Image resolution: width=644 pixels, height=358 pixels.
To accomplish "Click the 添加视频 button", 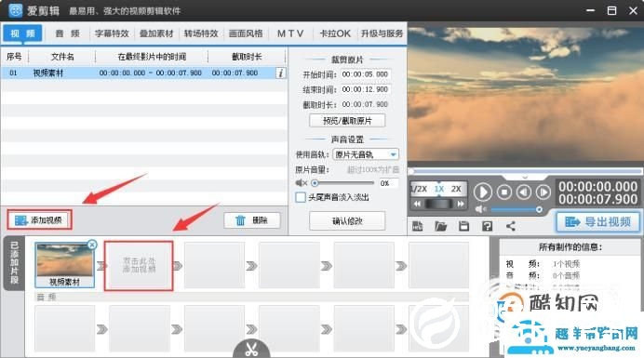I will click(39, 220).
